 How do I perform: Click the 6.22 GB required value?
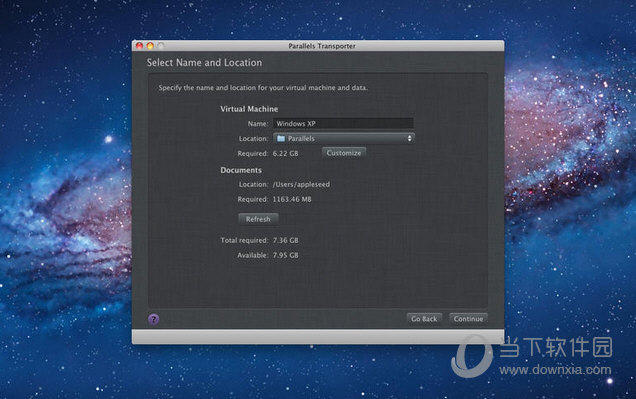[x=286, y=153]
